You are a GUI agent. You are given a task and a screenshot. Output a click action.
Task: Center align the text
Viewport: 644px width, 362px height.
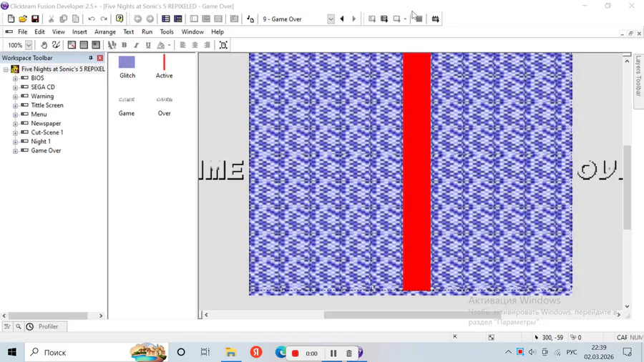point(195,45)
